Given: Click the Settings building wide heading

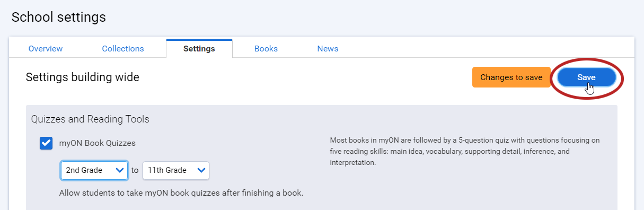Looking at the screenshot, I should click(x=83, y=77).
